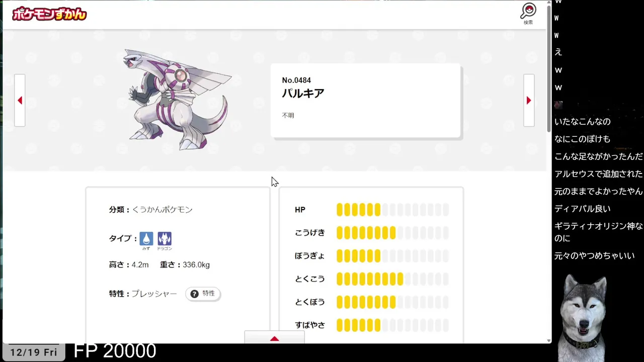This screenshot has height=362, width=644.
Task: Click the HP stat bar
Action: coord(392,210)
